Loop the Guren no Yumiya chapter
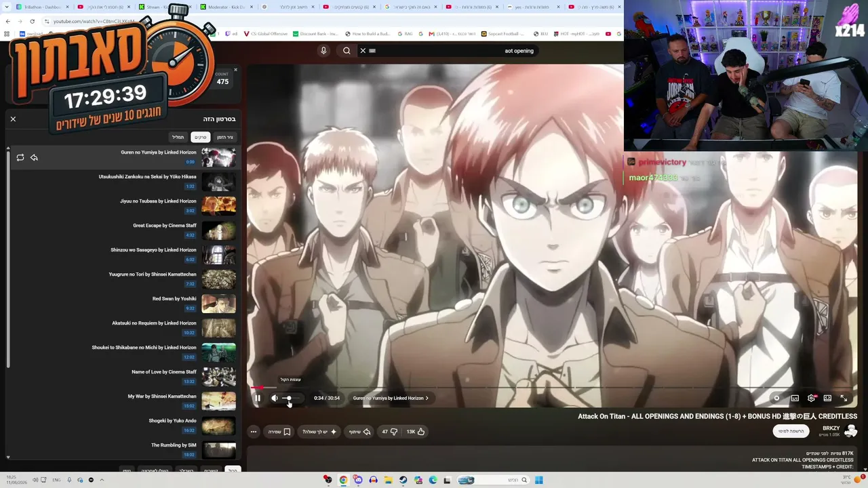 coord(20,157)
